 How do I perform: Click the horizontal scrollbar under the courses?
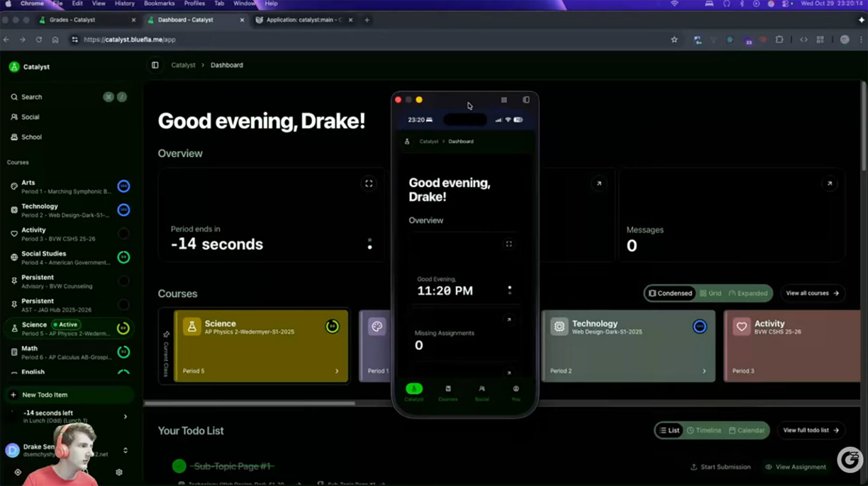pos(250,404)
